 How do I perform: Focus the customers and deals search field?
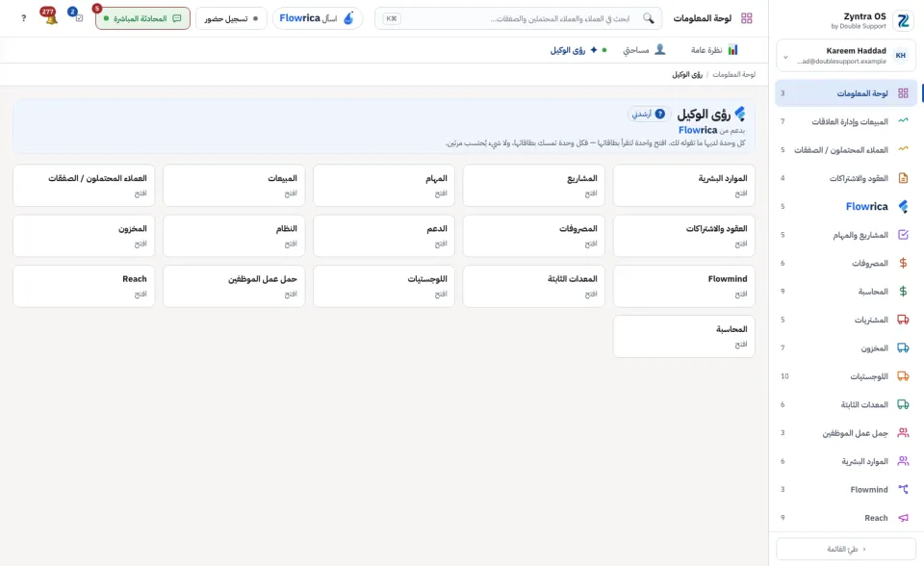(x=519, y=18)
